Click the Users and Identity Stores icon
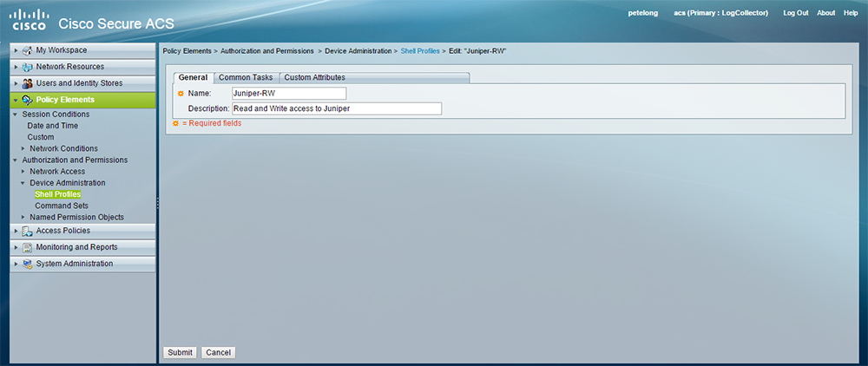The width and height of the screenshot is (868, 366). coord(27,83)
